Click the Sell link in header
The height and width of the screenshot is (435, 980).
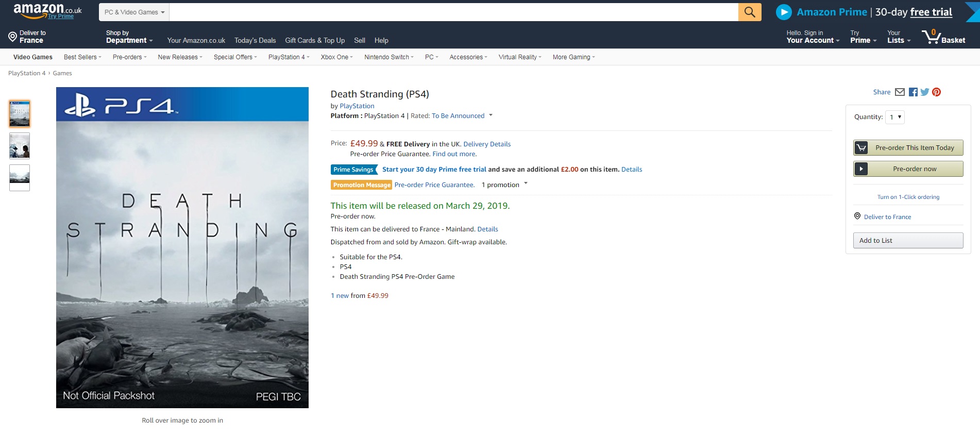click(360, 40)
